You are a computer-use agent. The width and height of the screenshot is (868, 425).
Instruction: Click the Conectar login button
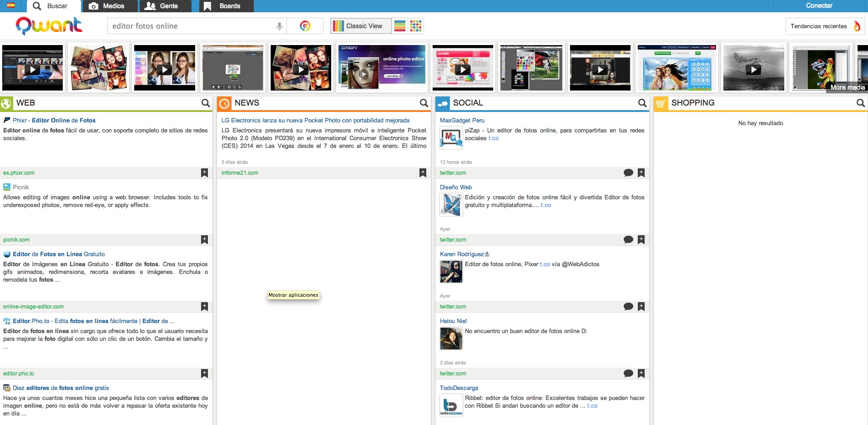(819, 6)
